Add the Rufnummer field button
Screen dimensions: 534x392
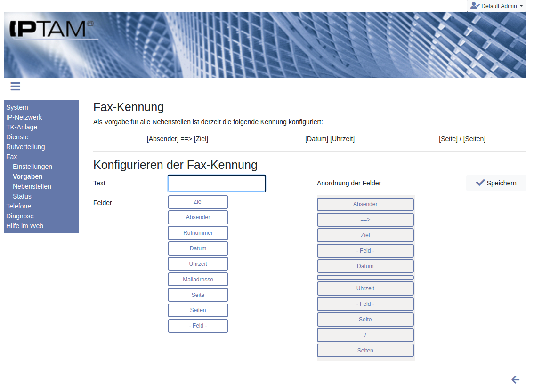click(x=198, y=233)
